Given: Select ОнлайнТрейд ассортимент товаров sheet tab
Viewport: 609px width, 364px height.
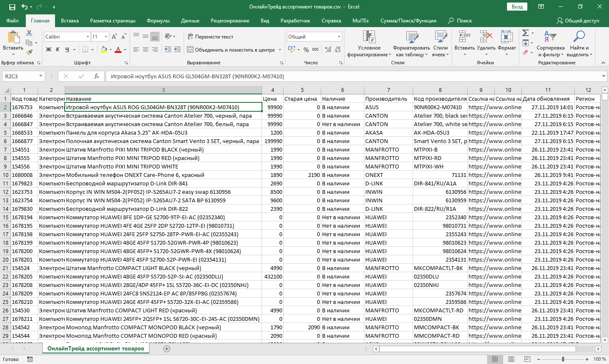Looking at the screenshot, I should point(96,349).
